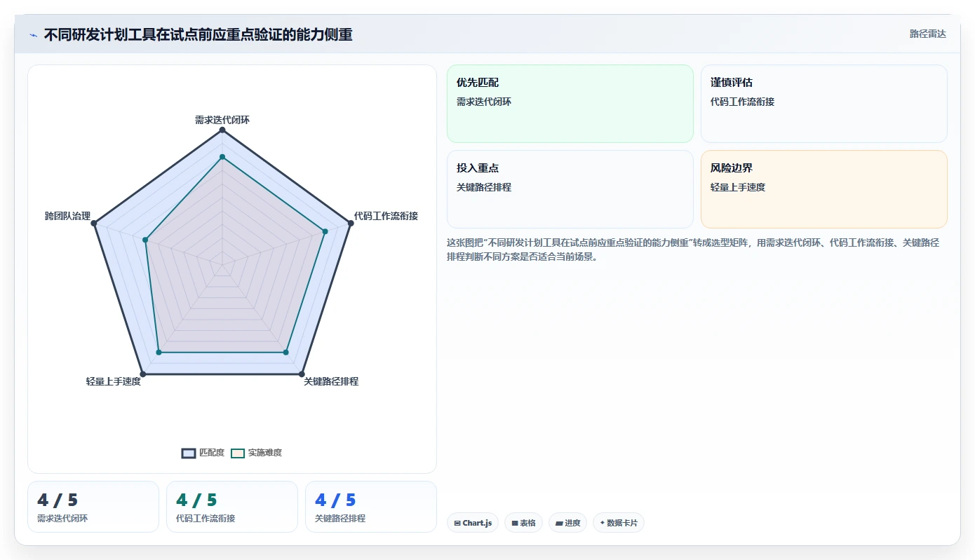Select the 优先匹配 card
Image resolution: width=975 pixels, height=560 pixels.
coord(570,104)
